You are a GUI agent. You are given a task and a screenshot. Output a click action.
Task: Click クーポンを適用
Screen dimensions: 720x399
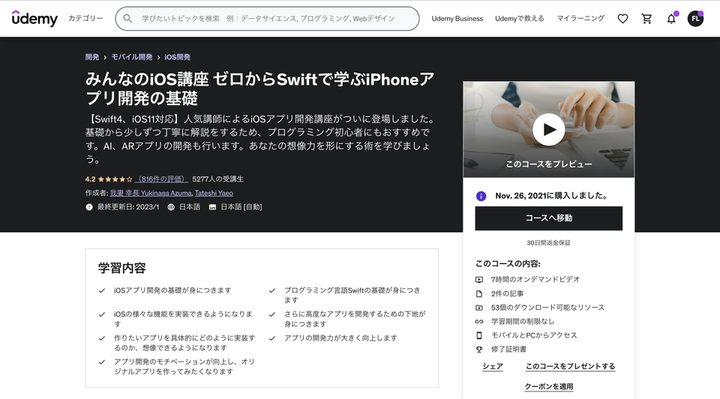pos(549,387)
